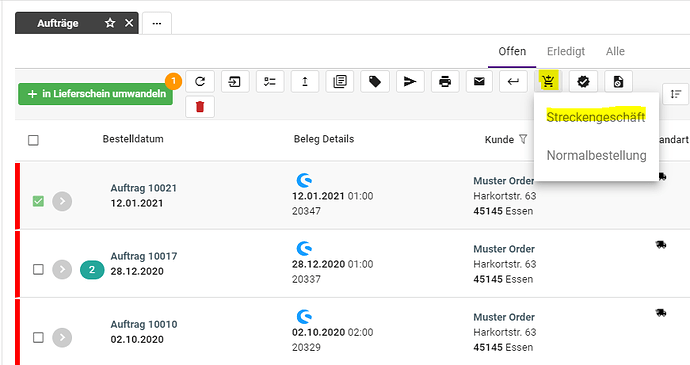
Task: Click the green badge 2 on Auftrag 10017
Action: tap(92, 269)
